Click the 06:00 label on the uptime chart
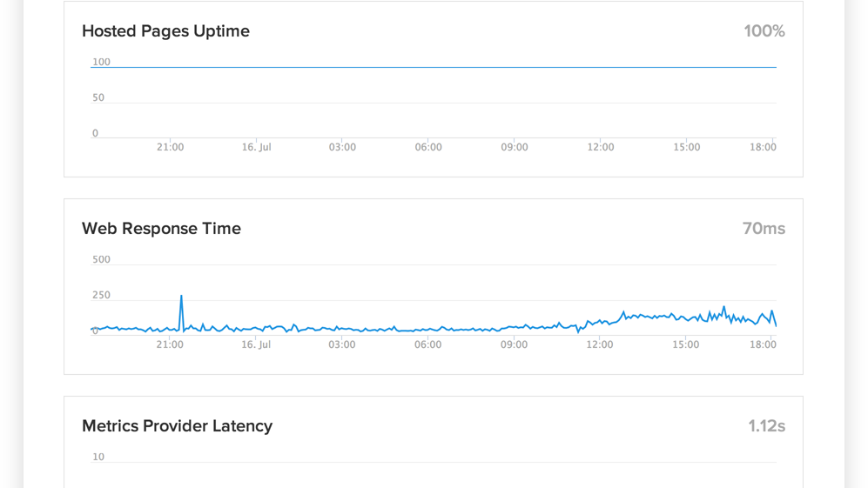 pos(427,148)
